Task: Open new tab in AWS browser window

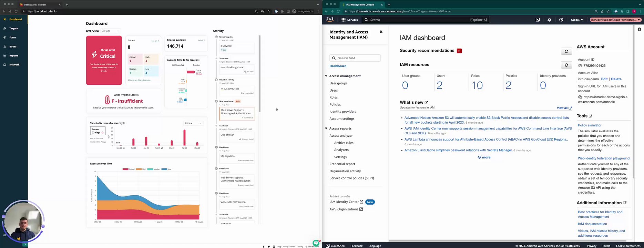Action: (x=389, y=5)
